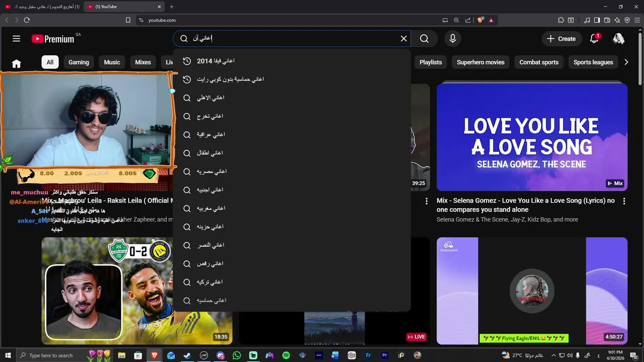644x362 pixels.
Task: Open the 0-2 football match video thumbnail
Action: (x=137, y=291)
